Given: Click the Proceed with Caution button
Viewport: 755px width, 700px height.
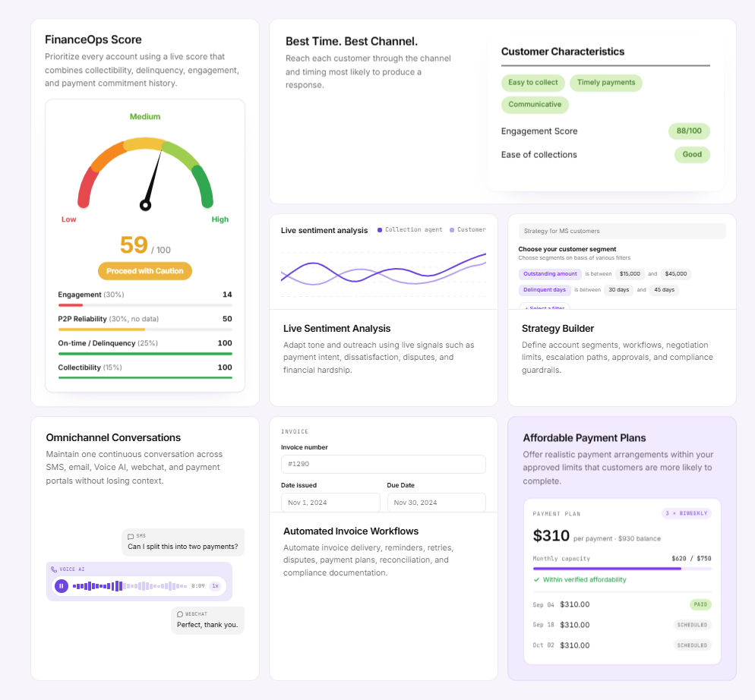Looking at the screenshot, I should point(145,271).
